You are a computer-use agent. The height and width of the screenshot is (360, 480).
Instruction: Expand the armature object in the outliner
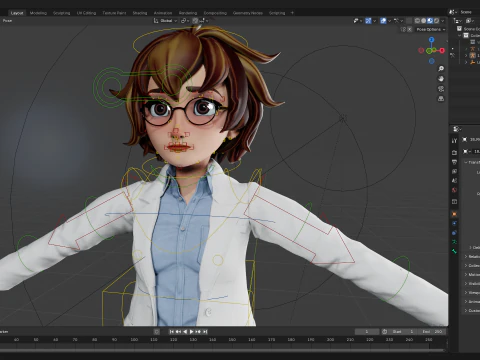pyautogui.click(x=467, y=56)
